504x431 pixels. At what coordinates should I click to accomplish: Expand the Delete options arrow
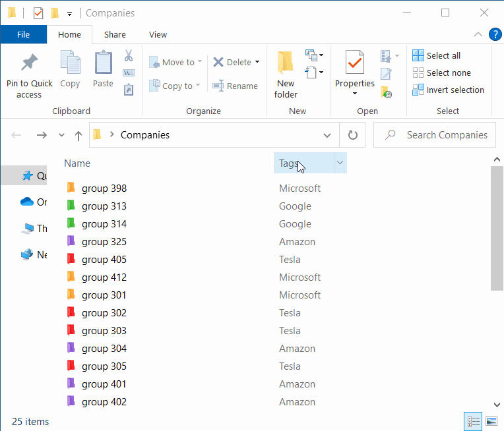pyautogui.click(x=257, y=62)
